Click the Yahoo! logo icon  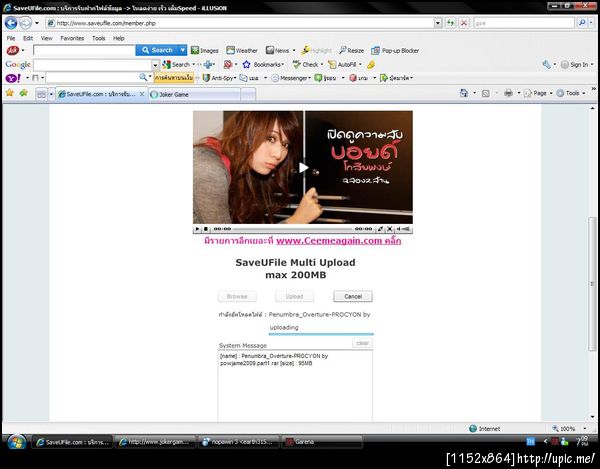[13, 78]
